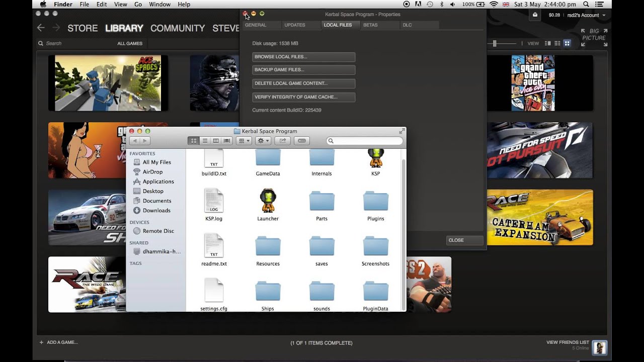This screenshot has height=362, width=644.
Task: Open the PluginData folder
Action: [375, 295]
